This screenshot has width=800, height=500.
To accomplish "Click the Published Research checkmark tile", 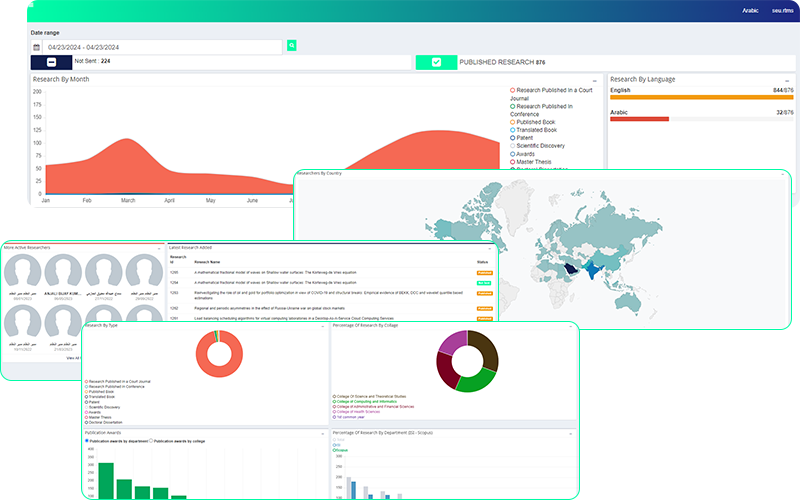I will 436,62.
